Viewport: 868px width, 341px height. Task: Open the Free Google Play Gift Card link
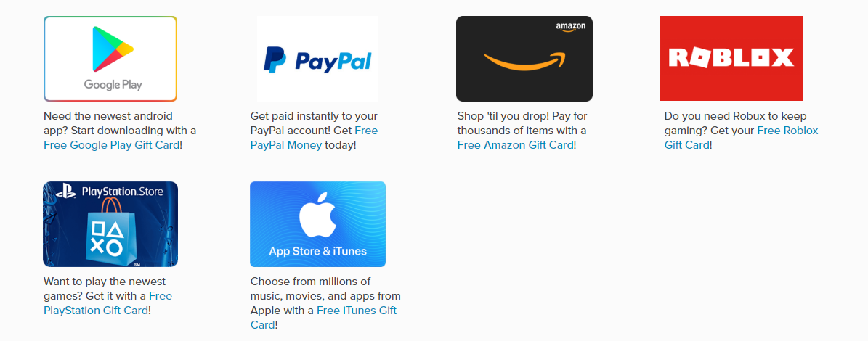(112, 145)
